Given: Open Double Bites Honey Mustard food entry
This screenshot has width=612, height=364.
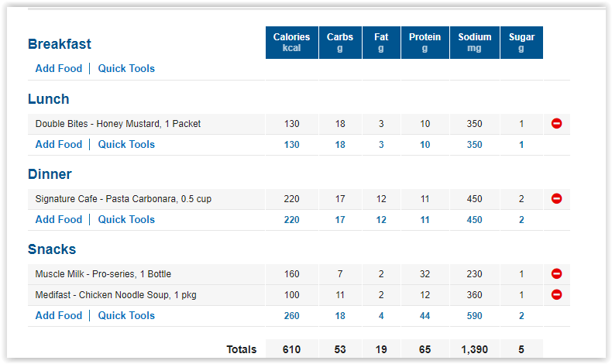Looking at the screenshot, I should pos(118,124).
